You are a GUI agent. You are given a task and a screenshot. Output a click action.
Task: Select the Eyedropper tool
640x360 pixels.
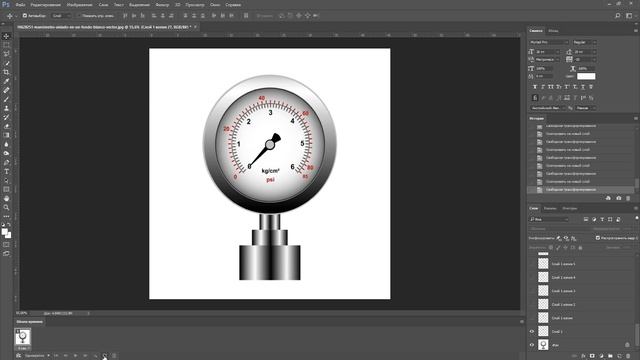pos(6,81)
